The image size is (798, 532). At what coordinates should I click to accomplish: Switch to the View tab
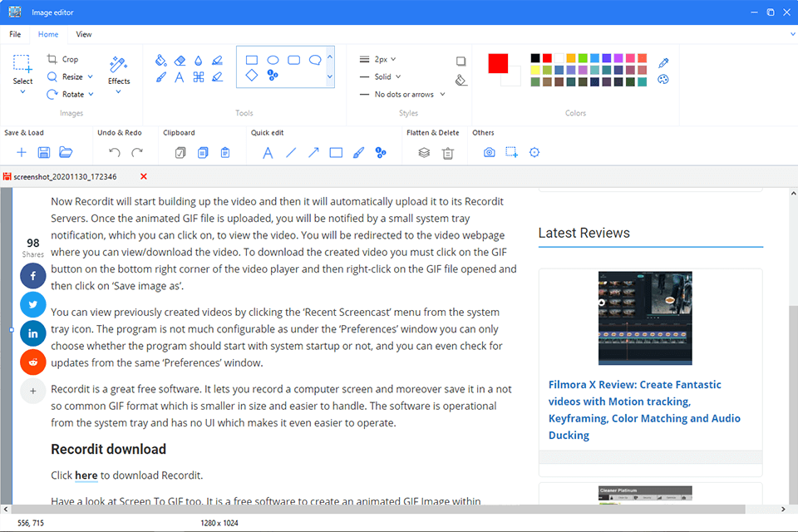coord(83,34)
